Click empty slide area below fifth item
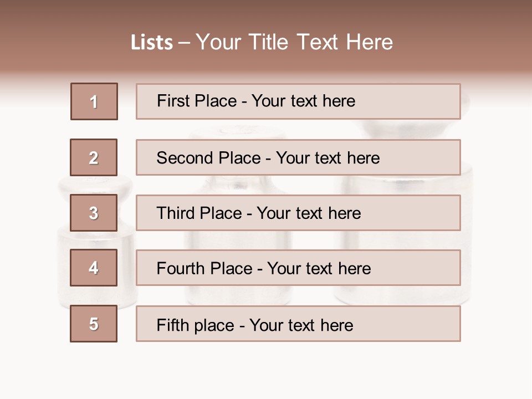The width and height of the screenshot is (532, 399). [x=266, y=371]
